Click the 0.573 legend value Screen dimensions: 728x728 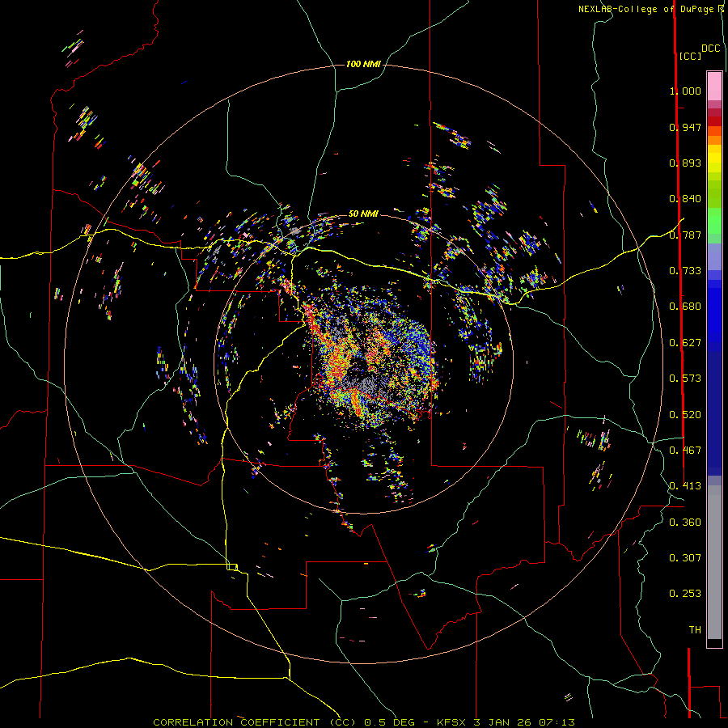(x=685, y=379)
